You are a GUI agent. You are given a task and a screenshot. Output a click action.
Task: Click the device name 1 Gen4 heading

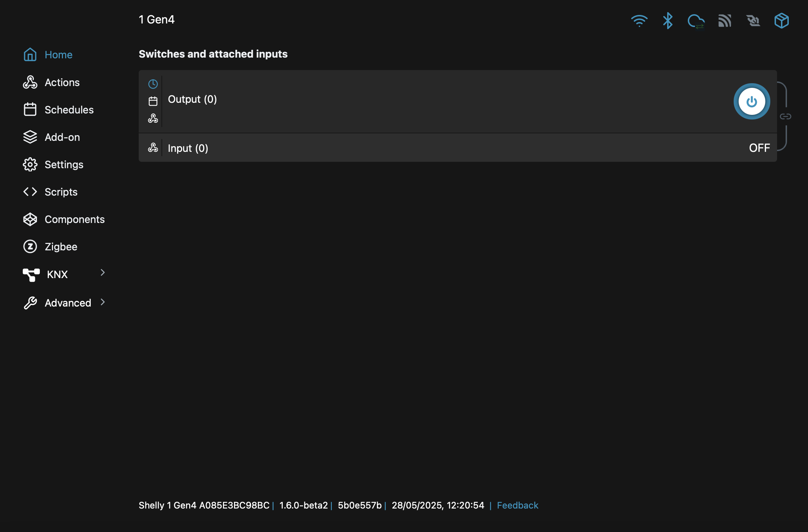pos(157,20)
